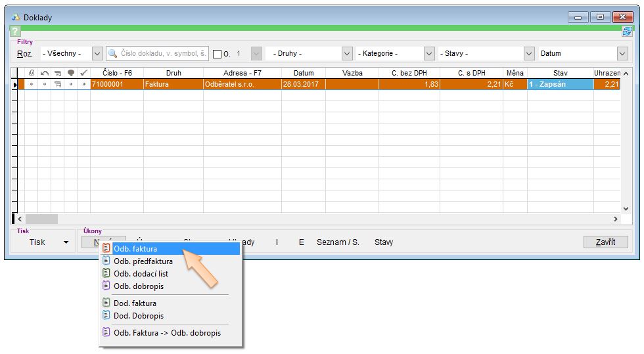Viewport: 644px width, 354px height.
Task: Click the paperclip attachment column header icon
Action: point(31,73)
